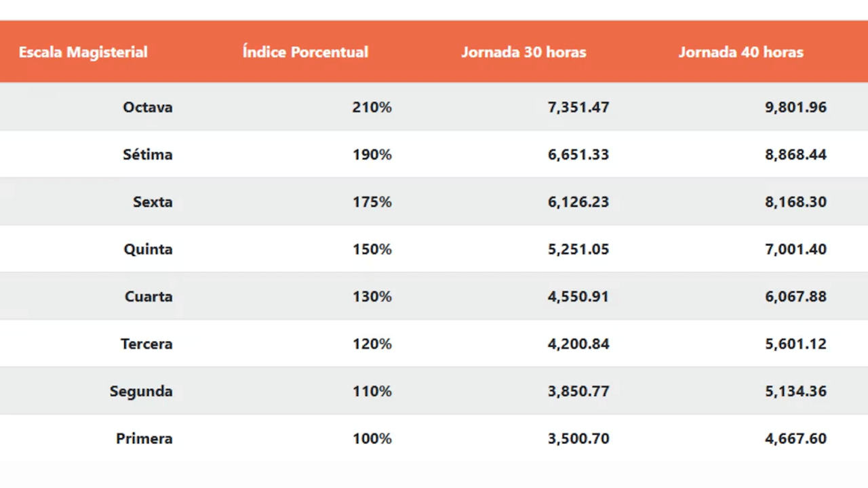Select the Segunda scale row label
Screen dimensions: 868x488
141,392
